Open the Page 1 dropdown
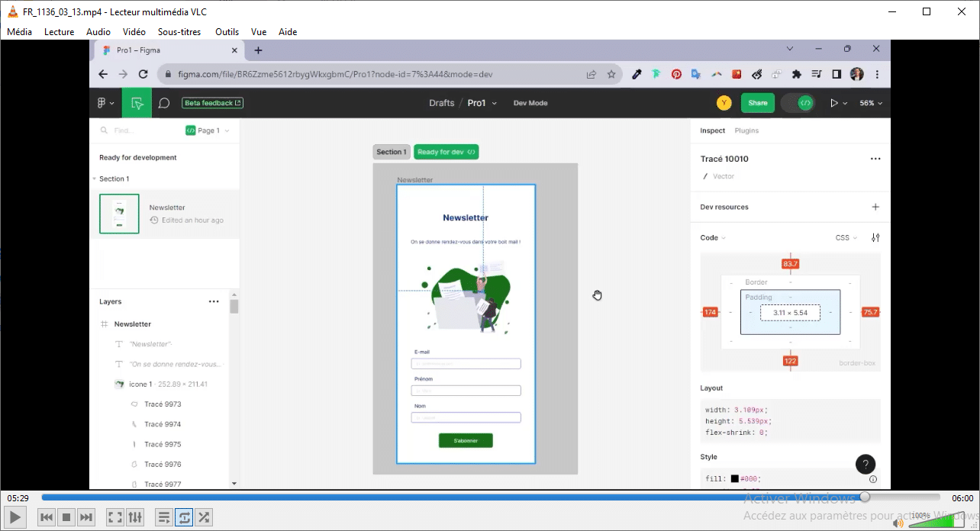980x531 pixels. pyautogui.click(x=208, y=130)
